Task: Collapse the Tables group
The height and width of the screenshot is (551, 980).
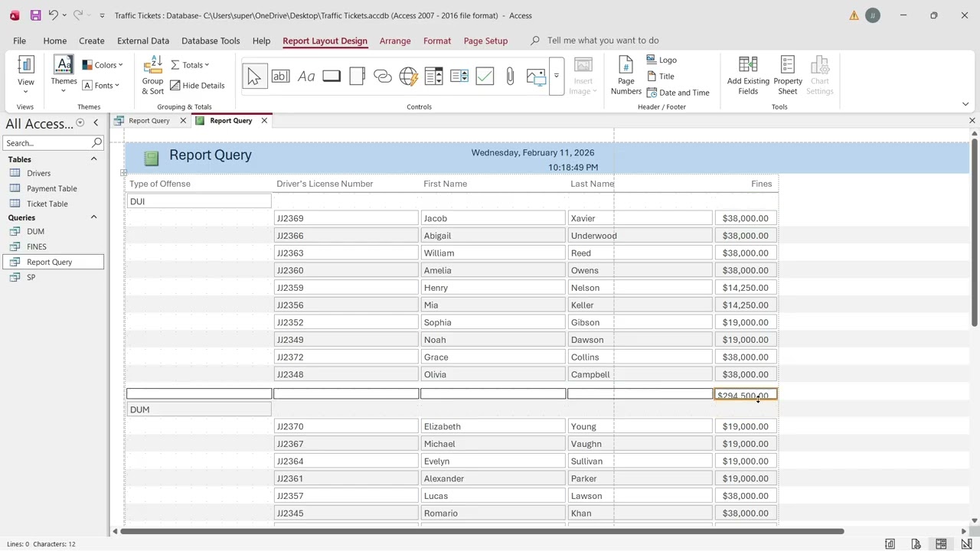Action: 94,159
